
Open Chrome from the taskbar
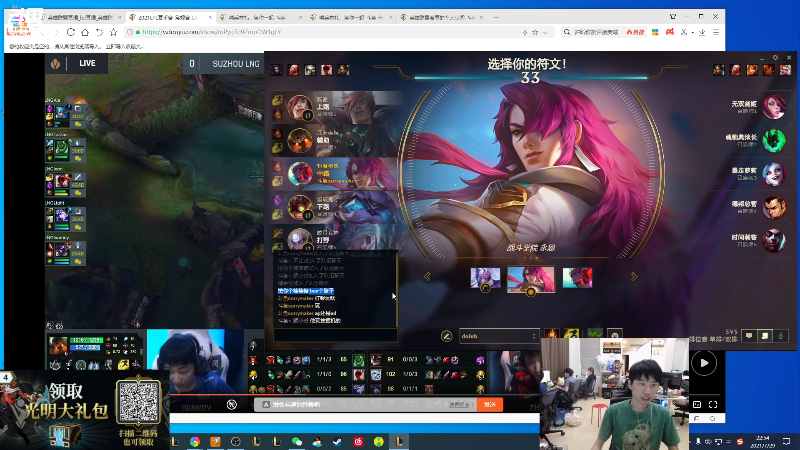[x=195, y=441]
